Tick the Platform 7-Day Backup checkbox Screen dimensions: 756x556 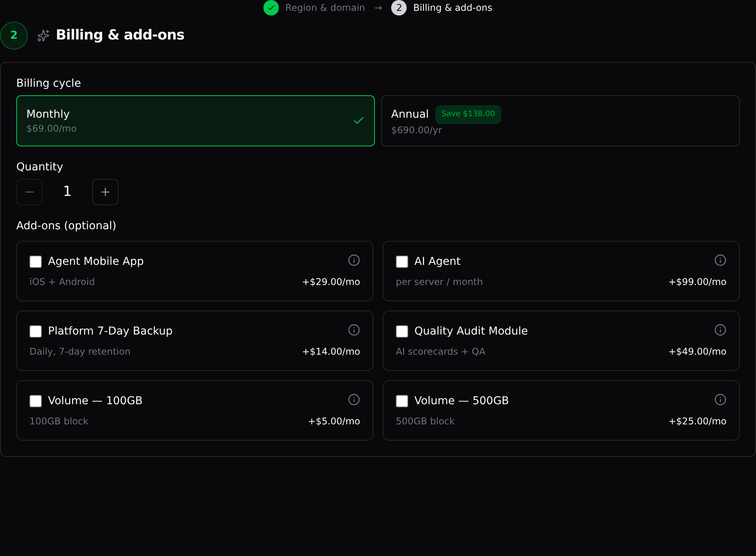[36, 331]
